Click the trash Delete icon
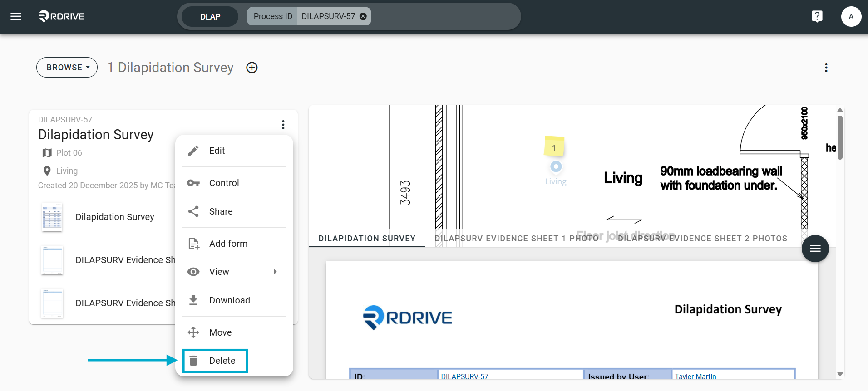 pyautogui.click(x=193, y=361)
